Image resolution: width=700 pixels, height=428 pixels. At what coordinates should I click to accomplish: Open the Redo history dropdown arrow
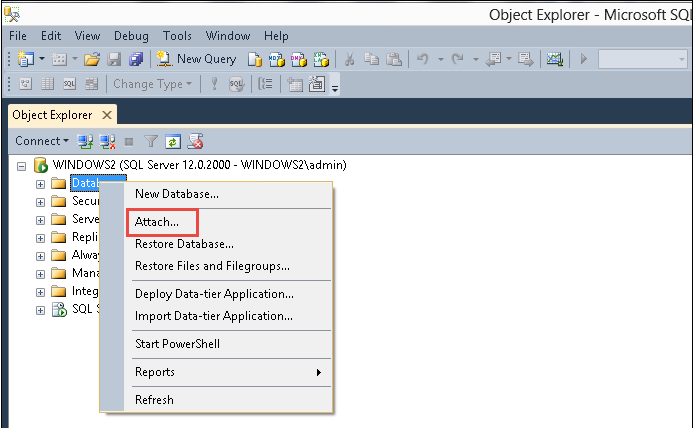coord(475,59)
